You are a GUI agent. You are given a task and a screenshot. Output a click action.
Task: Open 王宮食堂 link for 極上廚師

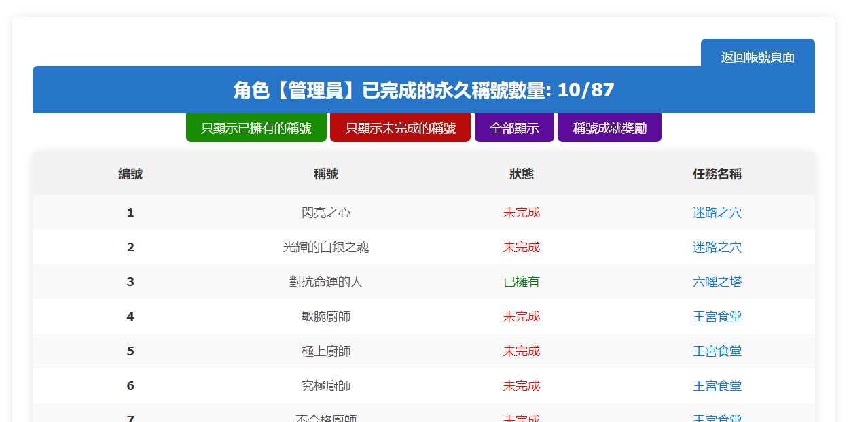point(717,351)
